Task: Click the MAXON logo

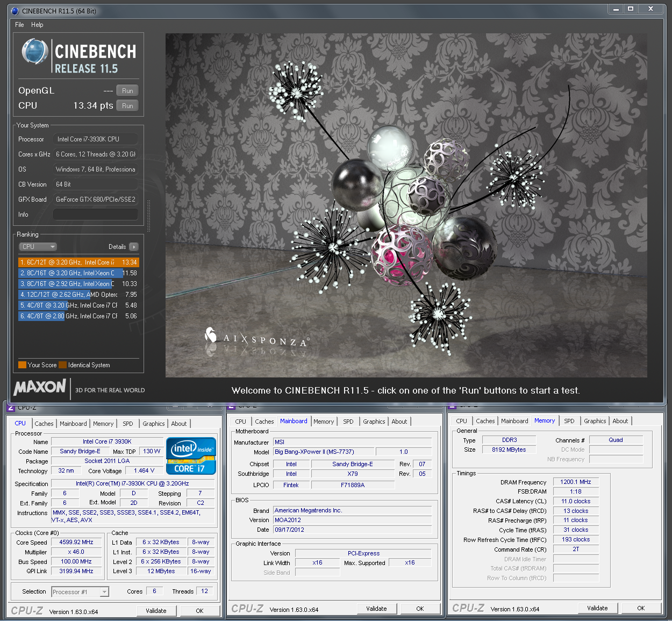Action: [40, 388]
